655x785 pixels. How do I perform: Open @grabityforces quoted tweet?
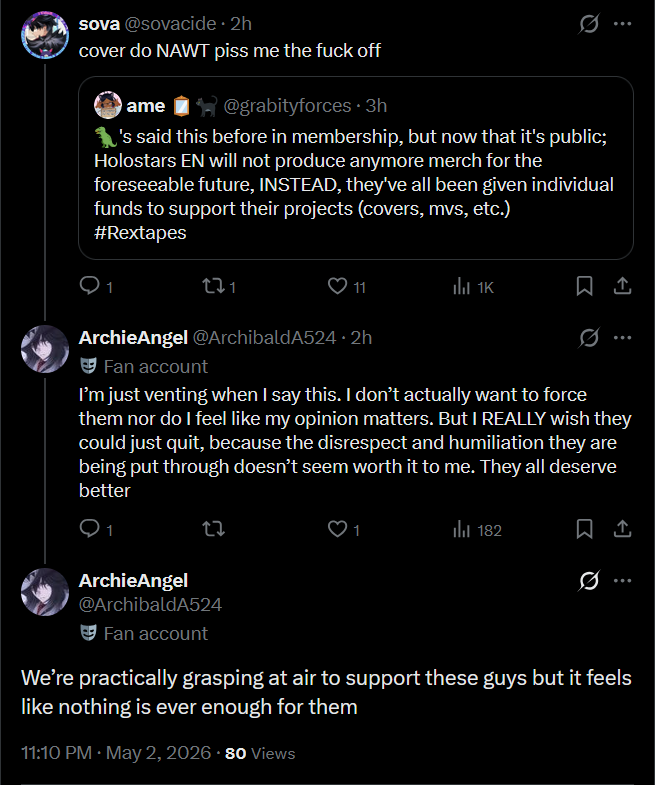pos(356,168)
